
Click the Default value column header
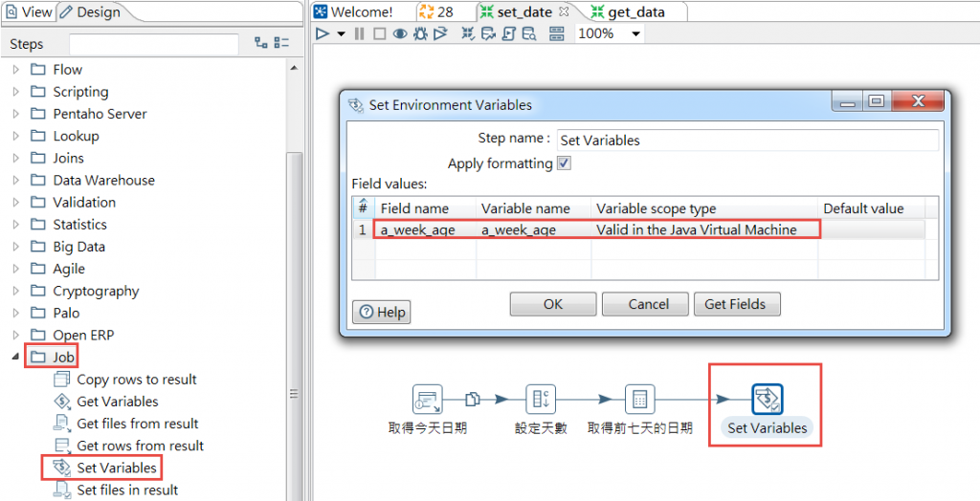click(x=871, y=208)
